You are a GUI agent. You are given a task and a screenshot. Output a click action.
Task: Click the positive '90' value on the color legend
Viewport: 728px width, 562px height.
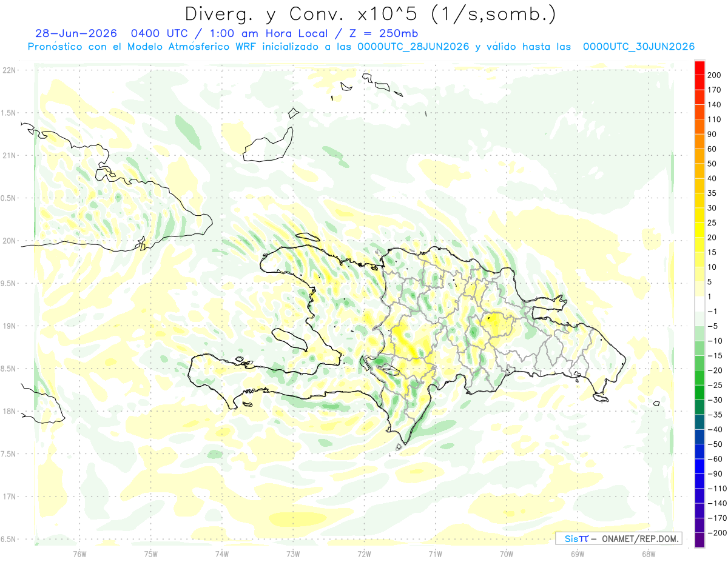(712, 134)
